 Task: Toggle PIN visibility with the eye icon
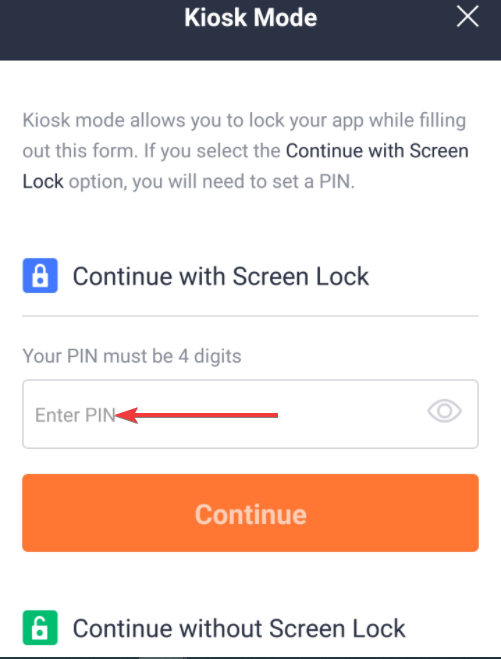tap(445, 411)
